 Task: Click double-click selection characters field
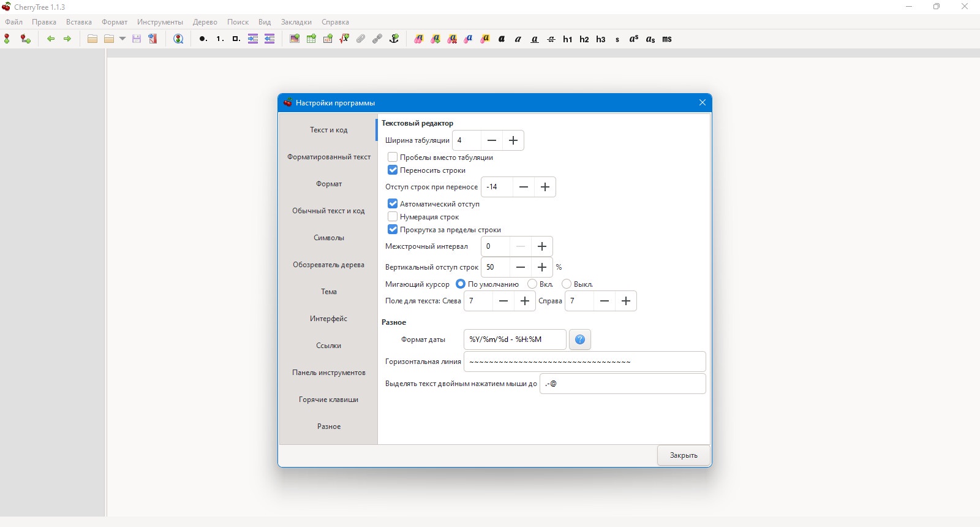point(622,384)
